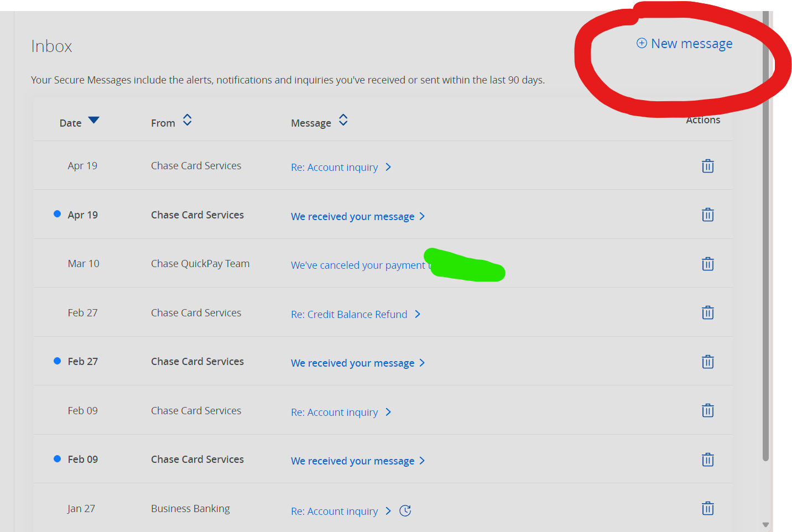Open Business Banking Re: Account inquiry link

pyautogui.click(x=335, y=512)
